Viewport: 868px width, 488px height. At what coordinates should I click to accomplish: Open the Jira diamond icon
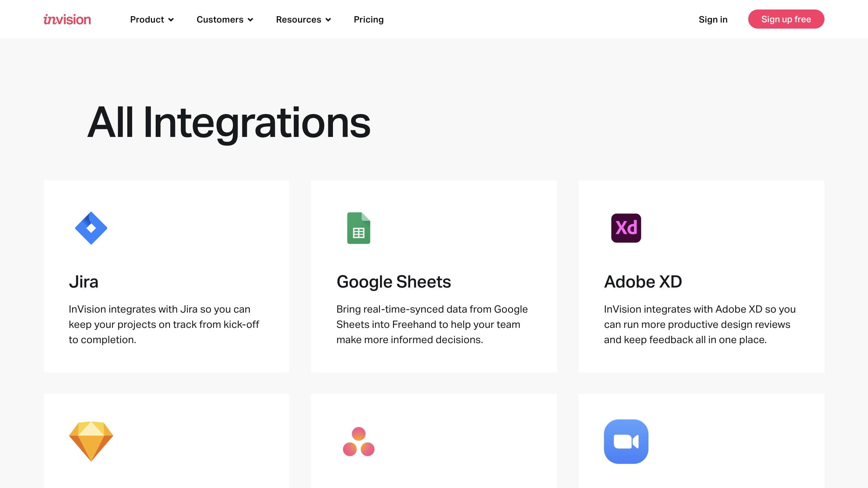[91, 228]
